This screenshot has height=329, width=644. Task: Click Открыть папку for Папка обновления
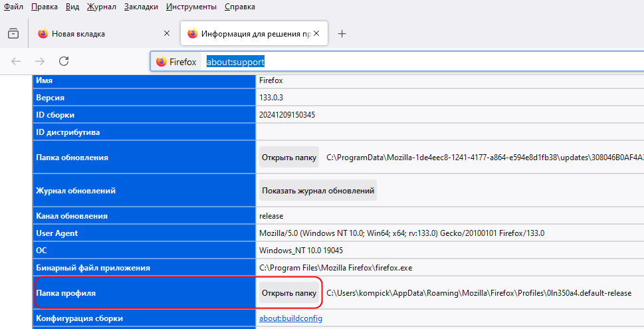click(289, 158)
